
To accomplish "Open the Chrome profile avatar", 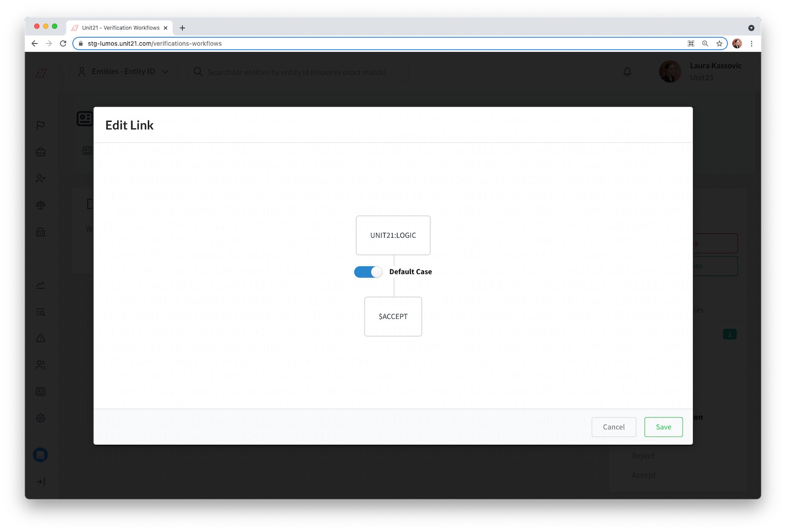I will tap(737, 43).
